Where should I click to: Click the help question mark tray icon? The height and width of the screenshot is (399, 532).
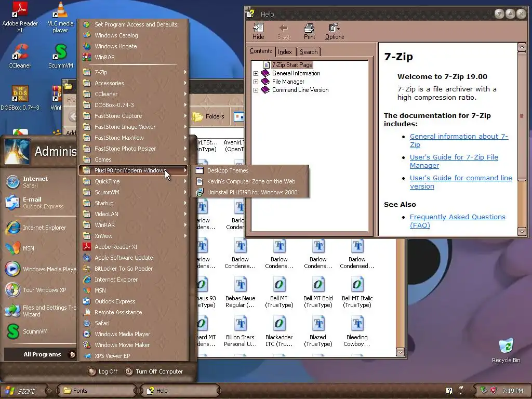449,391
